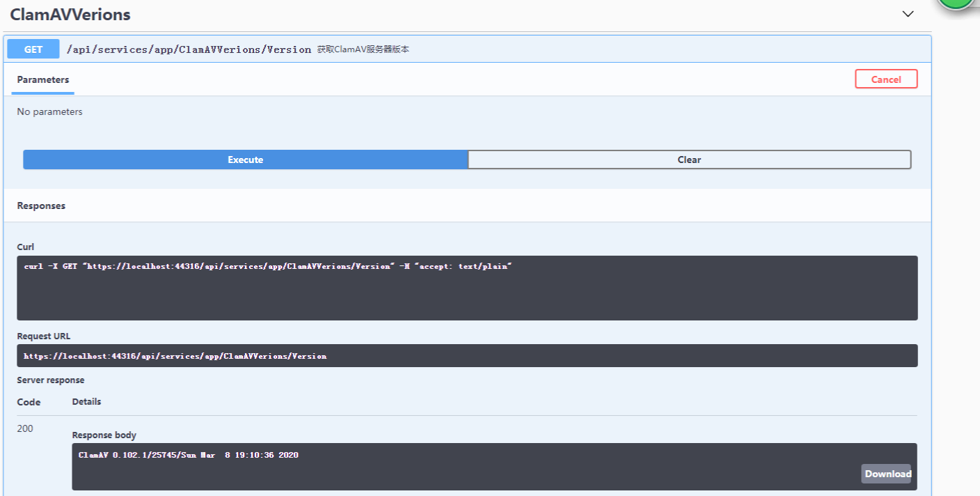Click the Details column header

86,402
